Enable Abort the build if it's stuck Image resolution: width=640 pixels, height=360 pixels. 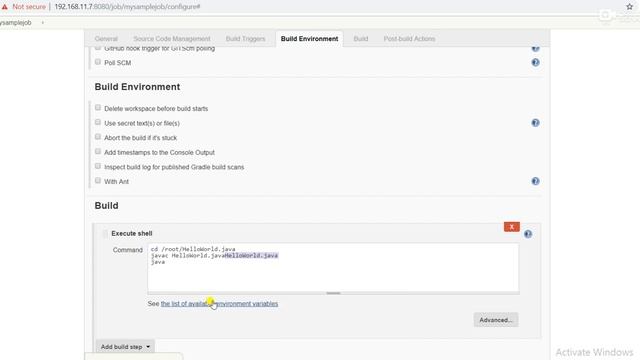pos(98,137)
